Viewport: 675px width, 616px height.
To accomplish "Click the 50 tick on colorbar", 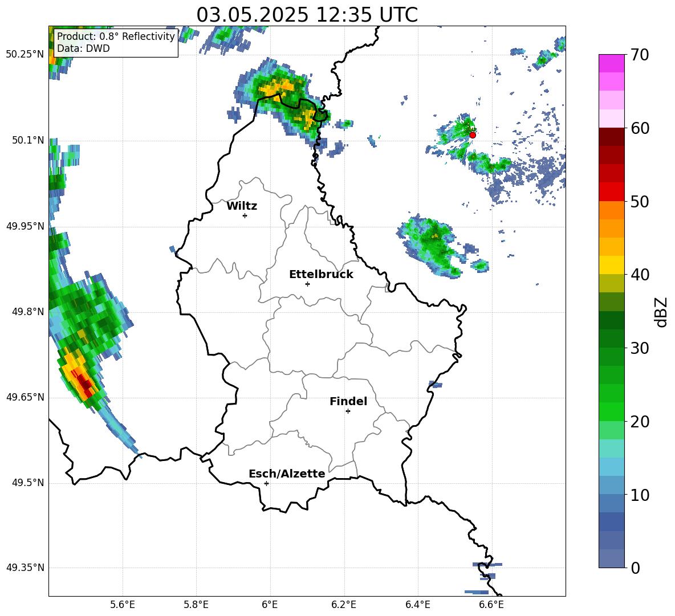I will pyautogui.click(x=640, y=201).
